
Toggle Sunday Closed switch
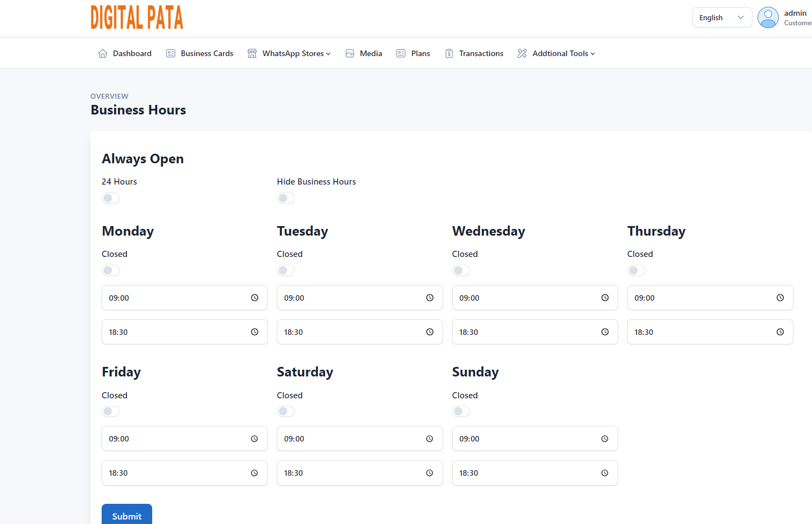coord(461,411)
